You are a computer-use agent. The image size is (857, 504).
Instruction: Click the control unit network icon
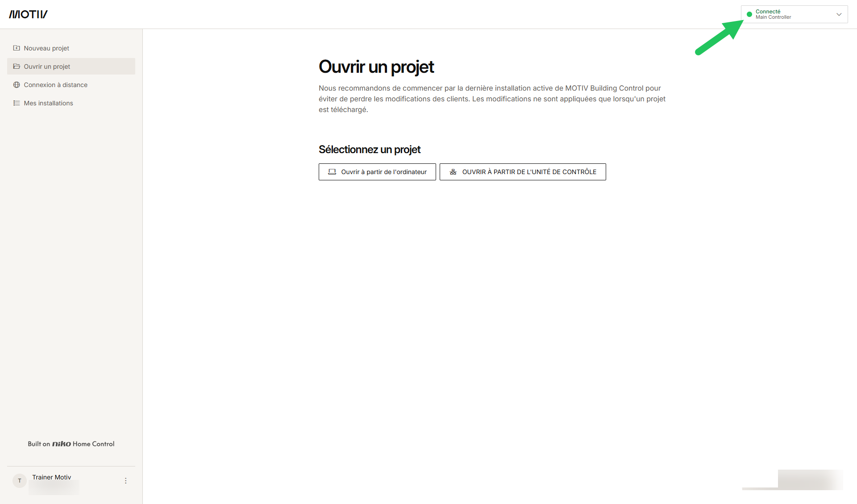tap(453, 172)
